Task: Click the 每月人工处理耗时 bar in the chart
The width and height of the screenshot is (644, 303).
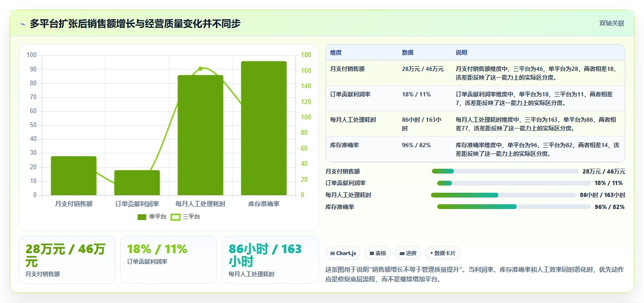Action: click(201, 135)
